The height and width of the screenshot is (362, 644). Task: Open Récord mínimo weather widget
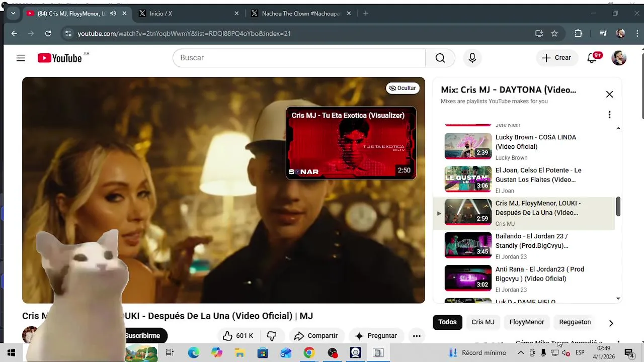tap(477, 353)
